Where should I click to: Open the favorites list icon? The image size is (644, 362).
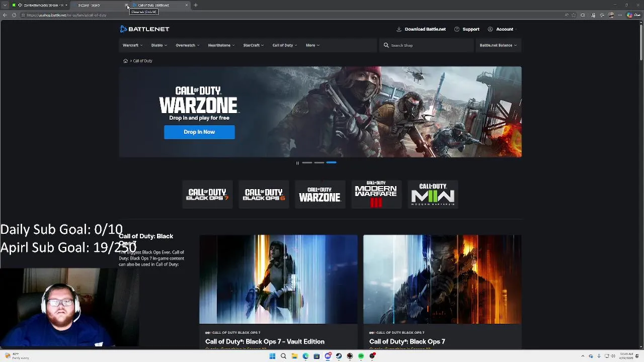[602, 15]
